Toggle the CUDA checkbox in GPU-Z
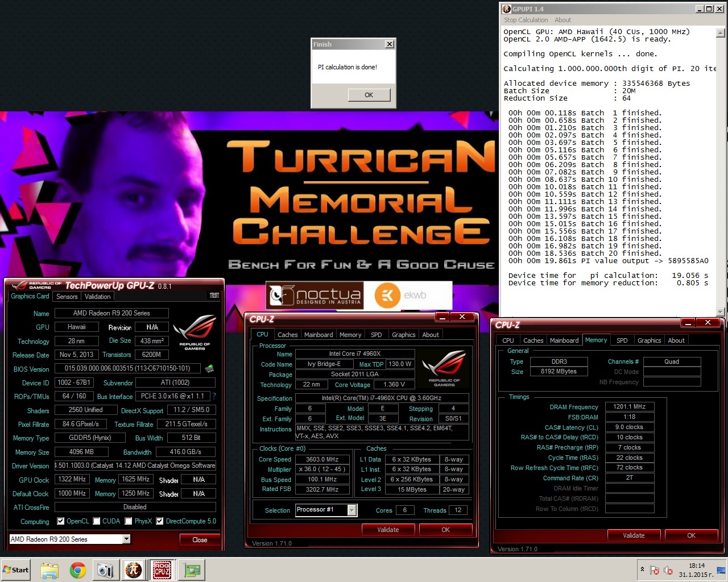This screenshot has width=728, height=582. point(97,521)
